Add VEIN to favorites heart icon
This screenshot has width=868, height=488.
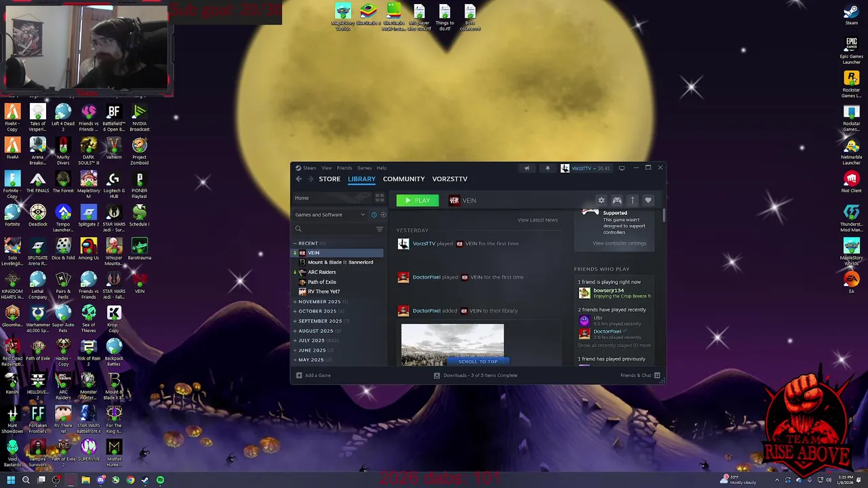pos(648,201)
